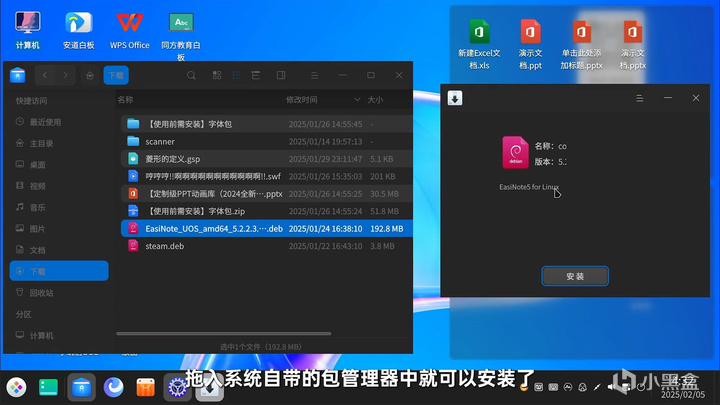
Task: Select the .swf file row
Action: (266, 176)
